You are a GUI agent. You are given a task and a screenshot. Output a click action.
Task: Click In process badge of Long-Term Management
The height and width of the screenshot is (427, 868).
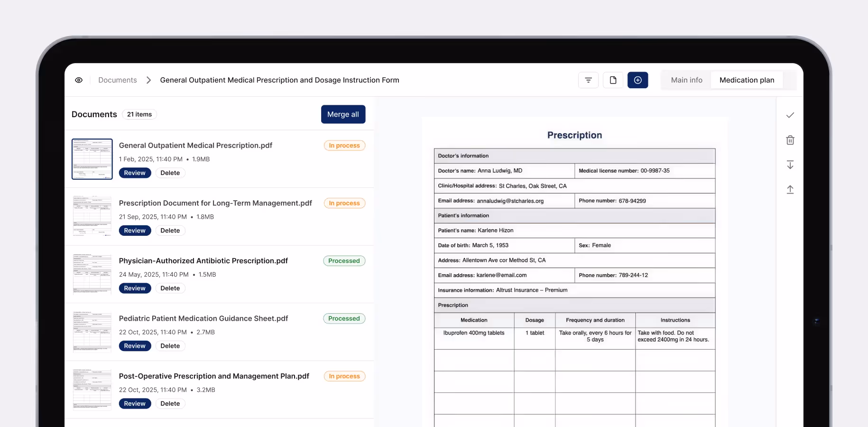tap(344, 203)
